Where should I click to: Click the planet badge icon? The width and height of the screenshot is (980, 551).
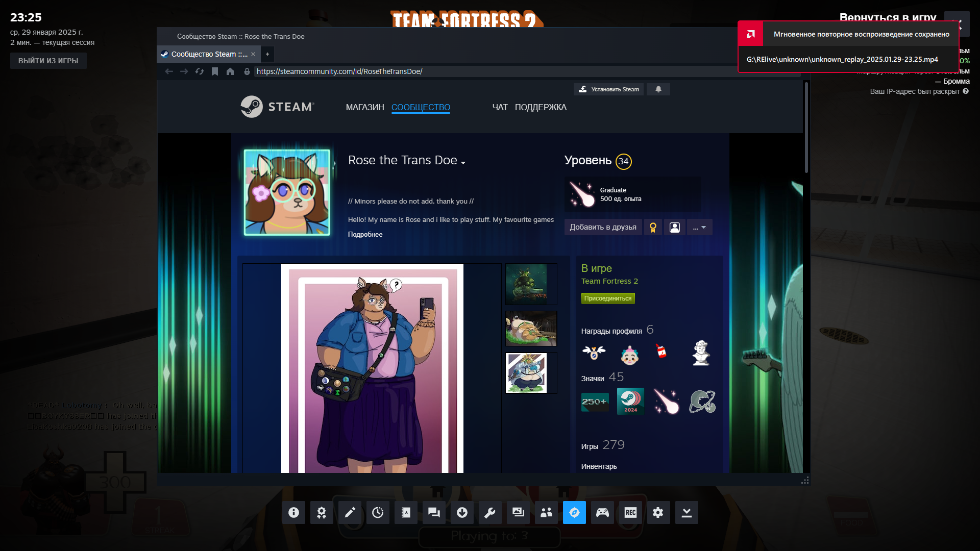click(702, 402)
